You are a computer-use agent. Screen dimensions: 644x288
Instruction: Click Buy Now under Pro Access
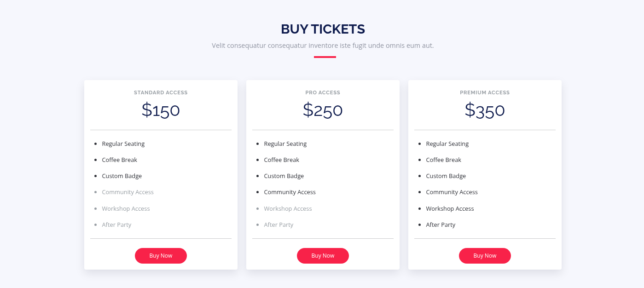click(x=323, y=256)
